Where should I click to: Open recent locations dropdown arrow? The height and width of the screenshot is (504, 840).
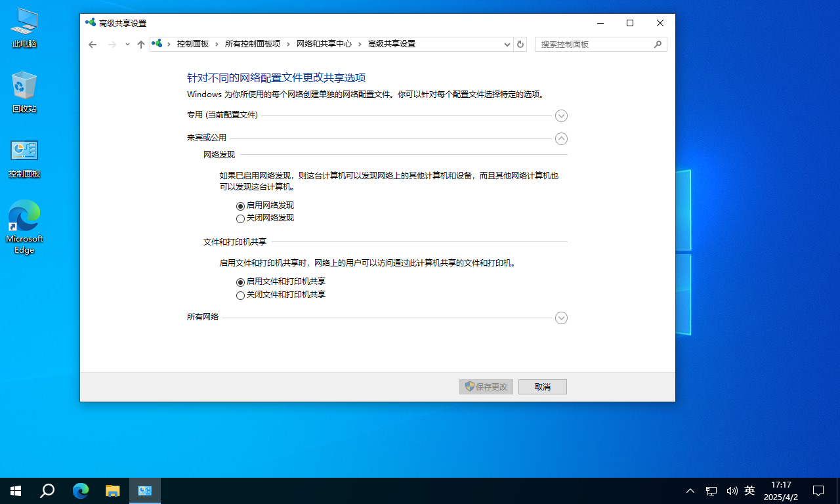[127, 45]
